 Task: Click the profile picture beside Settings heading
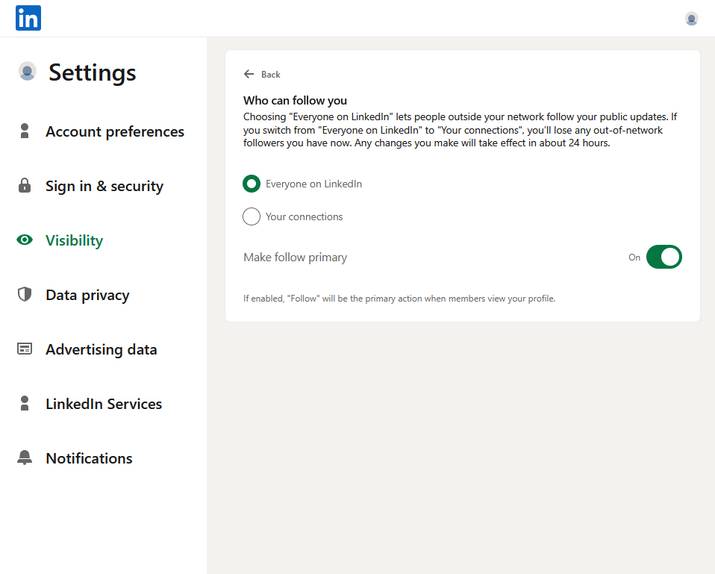(27, 72)
